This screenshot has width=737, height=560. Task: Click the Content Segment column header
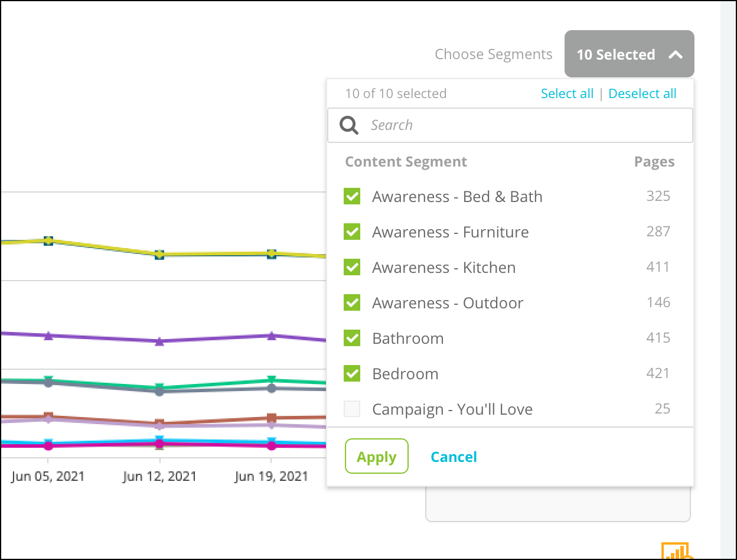pos(406,162)
